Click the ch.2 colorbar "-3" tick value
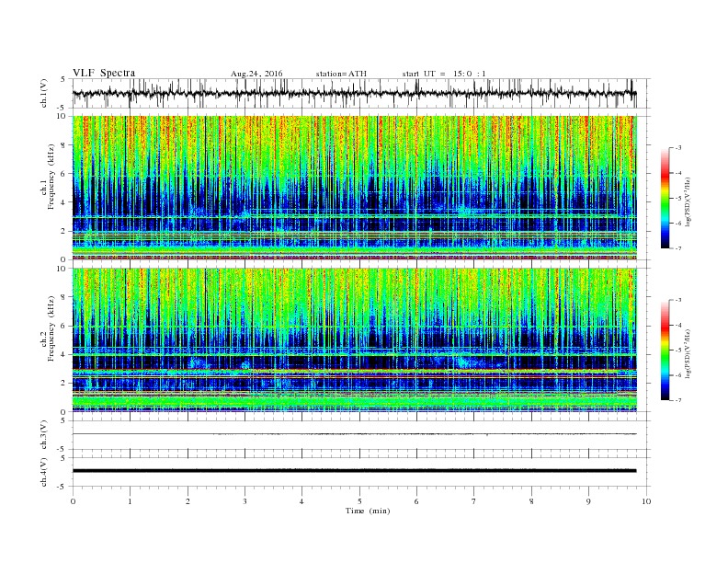The image size is (728, 563). pyautogui.click(x=678, y=300)
